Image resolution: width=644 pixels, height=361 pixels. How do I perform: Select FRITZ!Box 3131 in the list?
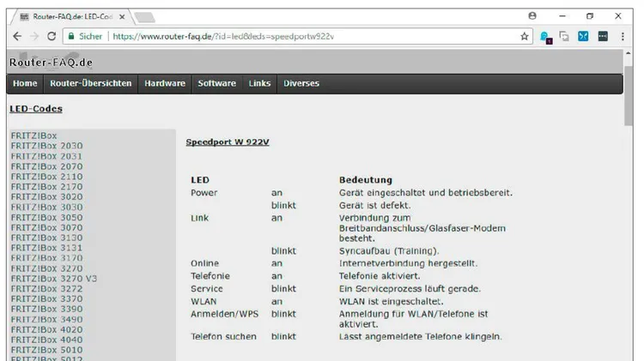point(47,248)
